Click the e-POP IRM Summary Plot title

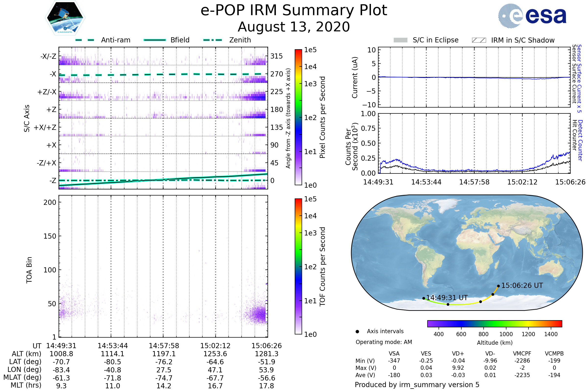click(294, 11)
